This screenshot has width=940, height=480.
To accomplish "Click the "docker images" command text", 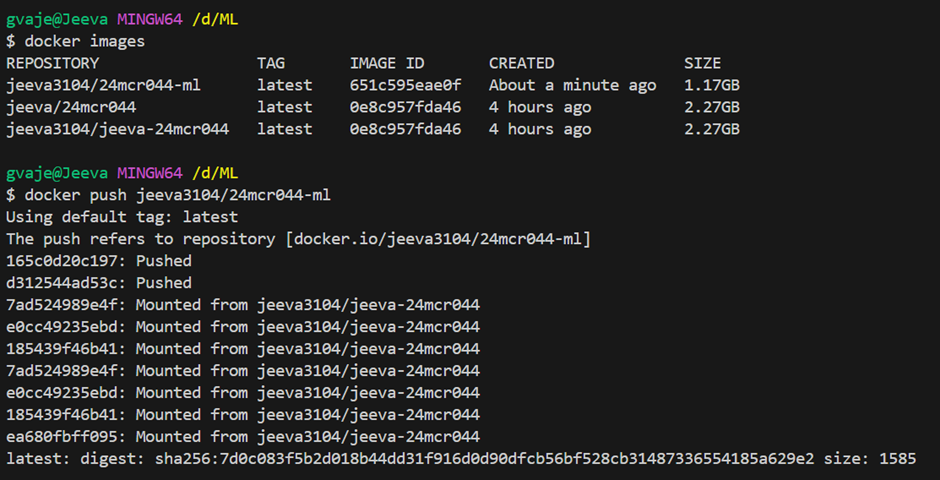I will (85, 41).
